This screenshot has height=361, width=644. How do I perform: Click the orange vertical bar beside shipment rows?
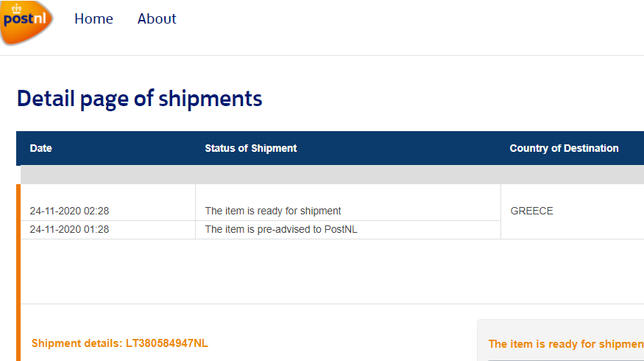point(18,273)
